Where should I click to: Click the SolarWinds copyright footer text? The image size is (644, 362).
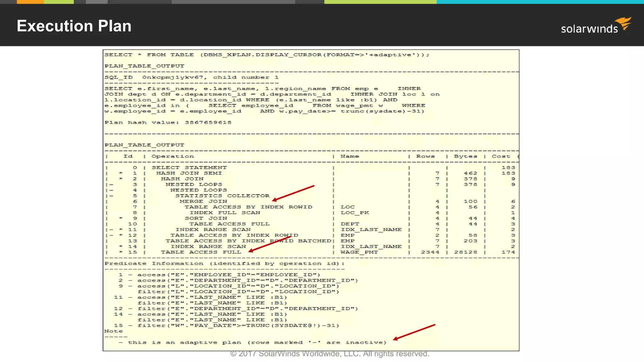330,354
